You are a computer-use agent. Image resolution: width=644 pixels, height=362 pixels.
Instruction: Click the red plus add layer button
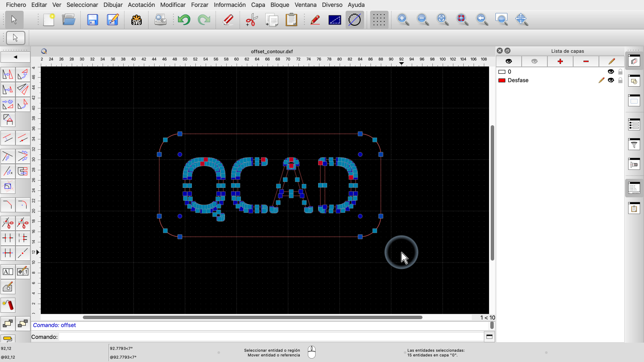pyautogui.click(x=560, y=61)
